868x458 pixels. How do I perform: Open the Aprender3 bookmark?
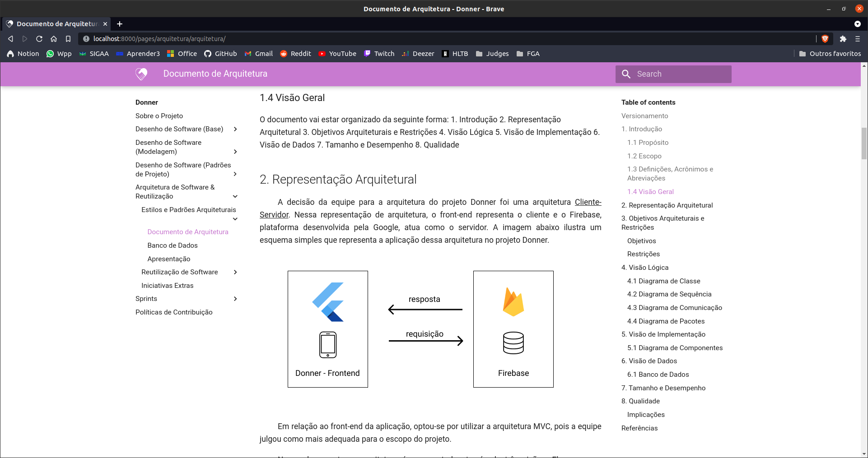tap(138, 54)
